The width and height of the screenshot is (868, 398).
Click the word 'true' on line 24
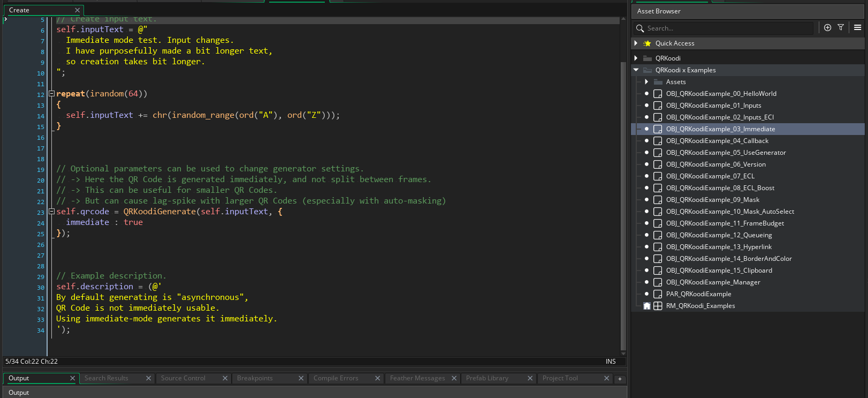point(133,222)
